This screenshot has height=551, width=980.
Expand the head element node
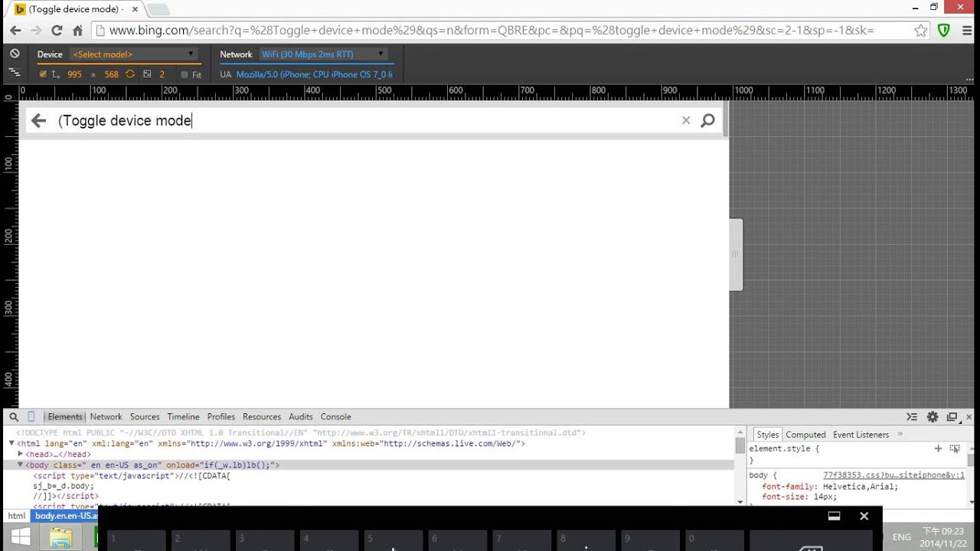pyautogui.click(x=21, y=454)
